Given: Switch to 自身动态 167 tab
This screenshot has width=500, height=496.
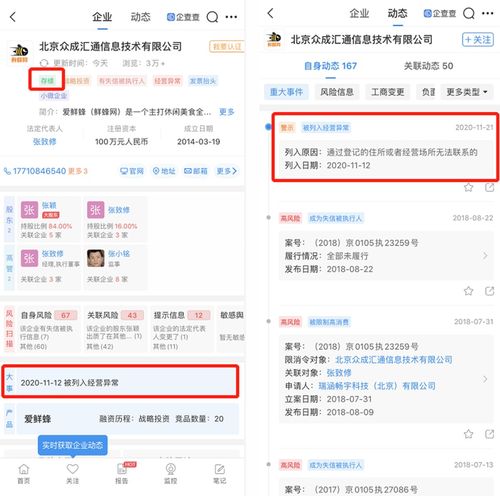Looking at the screenshot, I should coord(330,66).
